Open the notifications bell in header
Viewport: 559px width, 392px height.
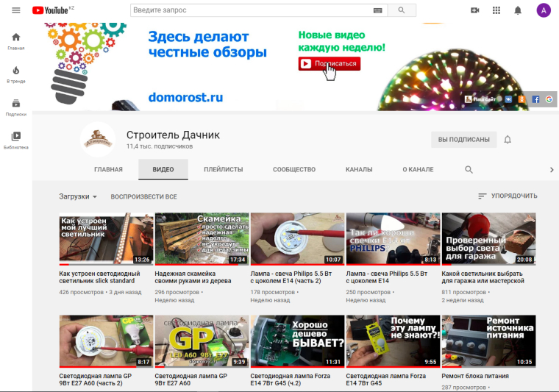pos(518,10)
